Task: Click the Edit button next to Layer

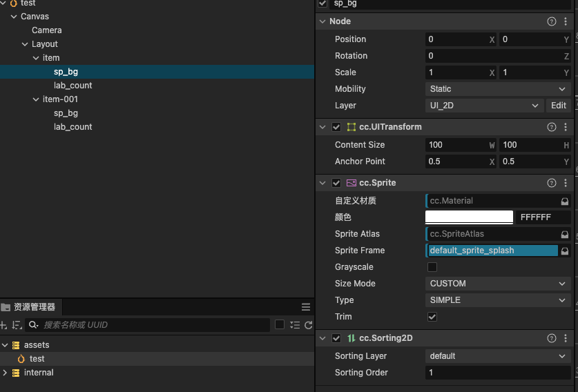Action: pos(559,106)
